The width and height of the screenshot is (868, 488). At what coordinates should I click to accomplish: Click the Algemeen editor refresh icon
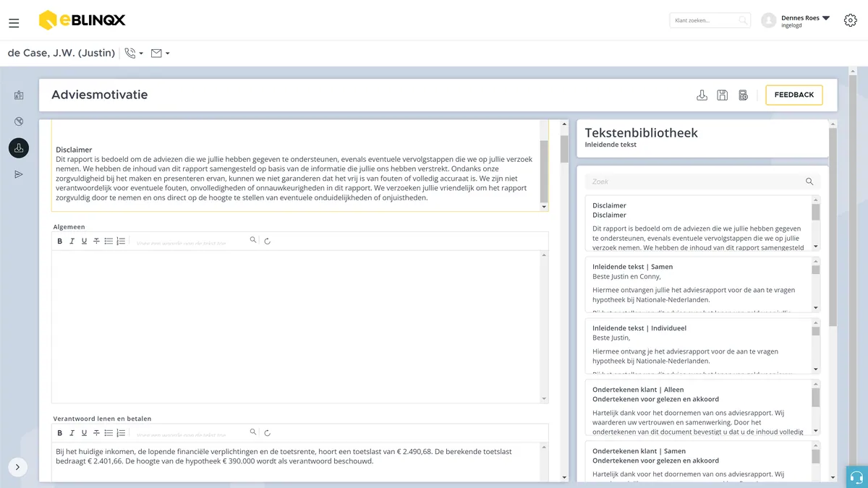click(x=268, y=241)
